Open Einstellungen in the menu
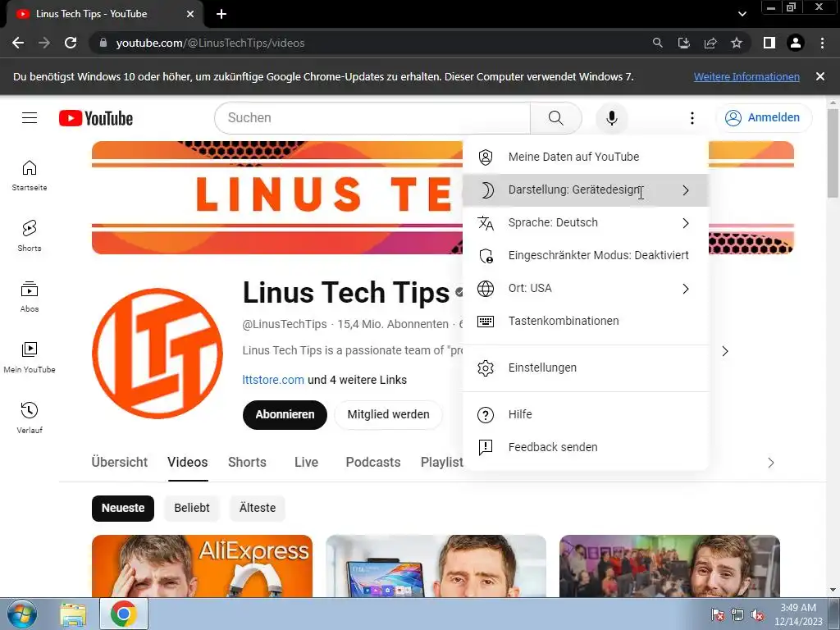This screenshot has height=630, width=840. click(586, 368)
